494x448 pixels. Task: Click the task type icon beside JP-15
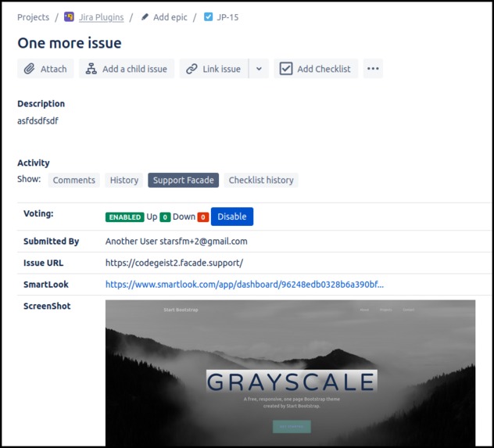208,16
